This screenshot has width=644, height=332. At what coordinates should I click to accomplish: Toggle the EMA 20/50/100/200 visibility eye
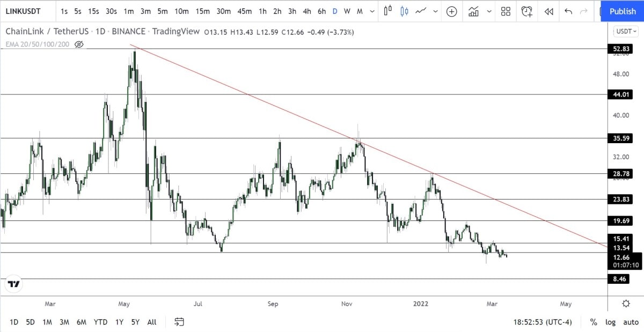pos(79,44)
